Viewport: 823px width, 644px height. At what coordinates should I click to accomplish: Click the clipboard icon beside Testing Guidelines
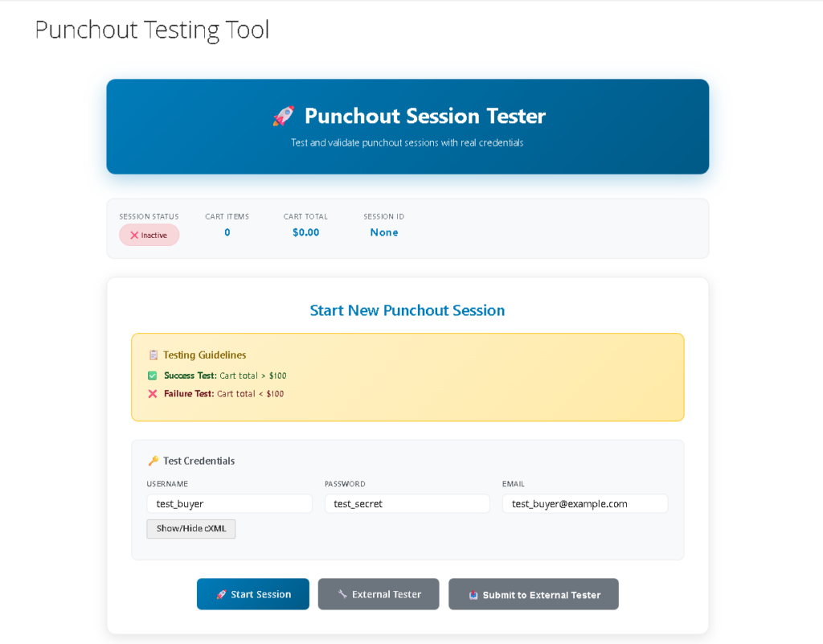[153, 355]
